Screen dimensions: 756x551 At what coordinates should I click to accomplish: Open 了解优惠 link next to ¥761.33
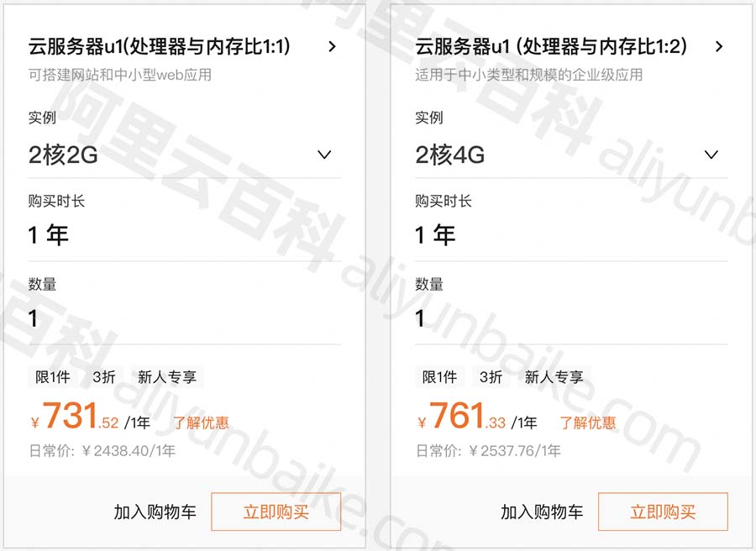click(588, 422)
